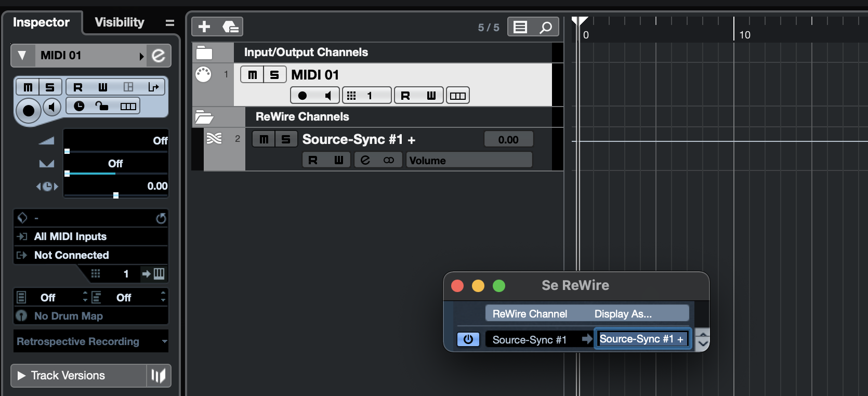Solo the Source-Sync #1 track
868x396 pixels.
coord(285,139)
